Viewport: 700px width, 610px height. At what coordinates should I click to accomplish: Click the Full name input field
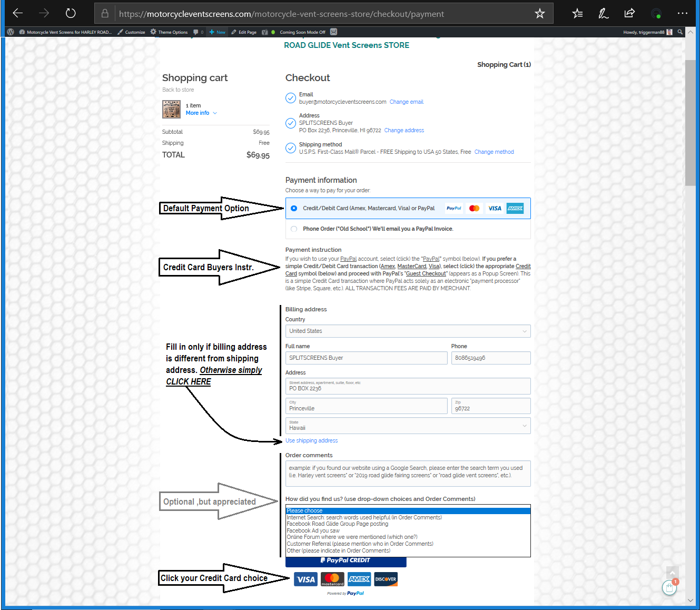[366, 358]
